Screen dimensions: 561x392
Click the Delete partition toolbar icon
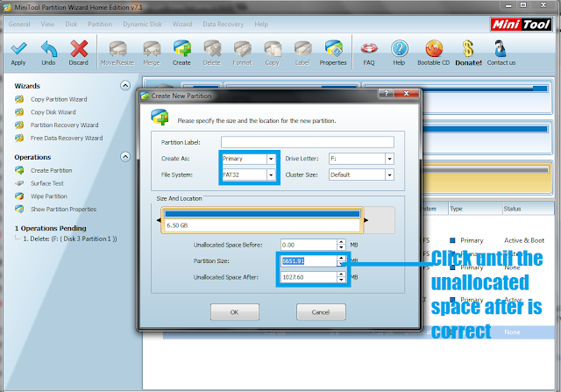[x=212, y=49]
